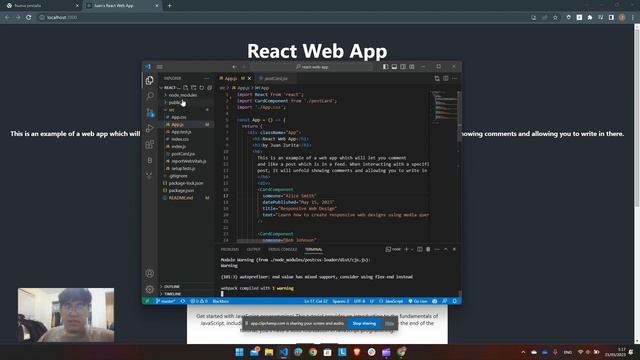Click the editor minimap overview

tap(444, 107)
